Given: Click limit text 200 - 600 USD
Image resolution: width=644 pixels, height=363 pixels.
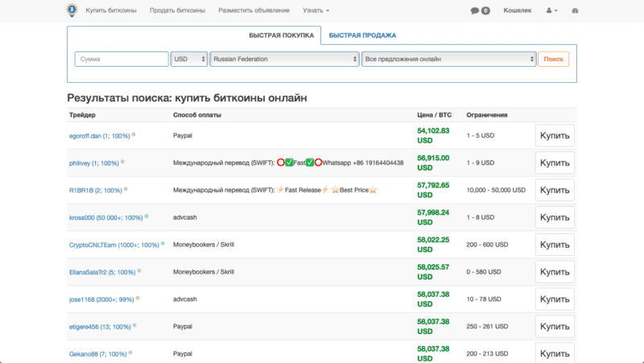Looking at the screenshot, I should (x=487, y=245).
